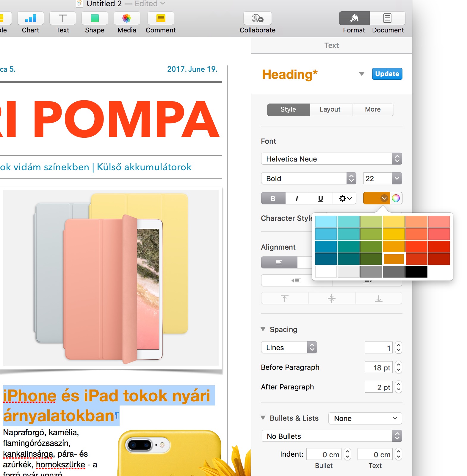Click the Chart toolbar icon
The image size is (467, 476).
pos(31,18)
